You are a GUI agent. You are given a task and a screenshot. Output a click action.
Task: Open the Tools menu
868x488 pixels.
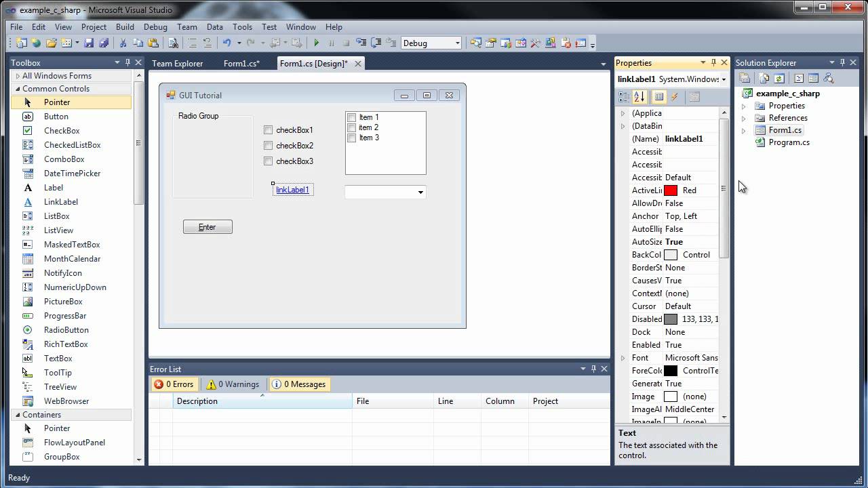tap(242, 27)
